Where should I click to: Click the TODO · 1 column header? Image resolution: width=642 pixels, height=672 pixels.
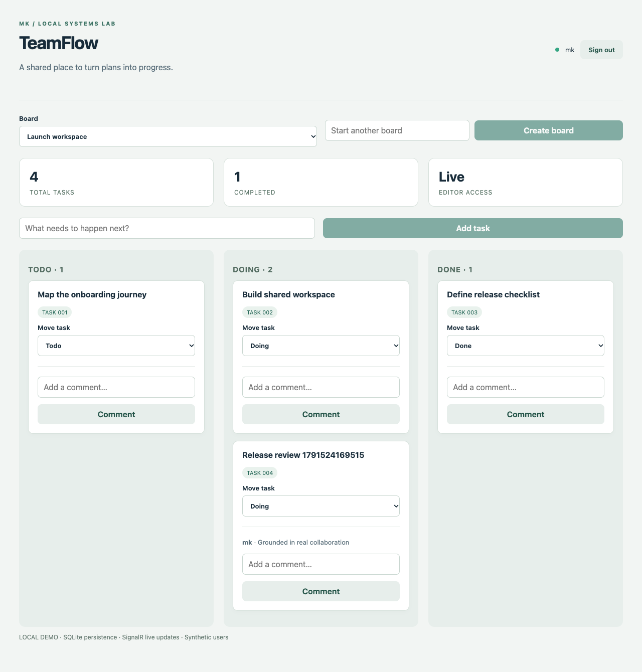pyautogui.click(x=46, y=270)
